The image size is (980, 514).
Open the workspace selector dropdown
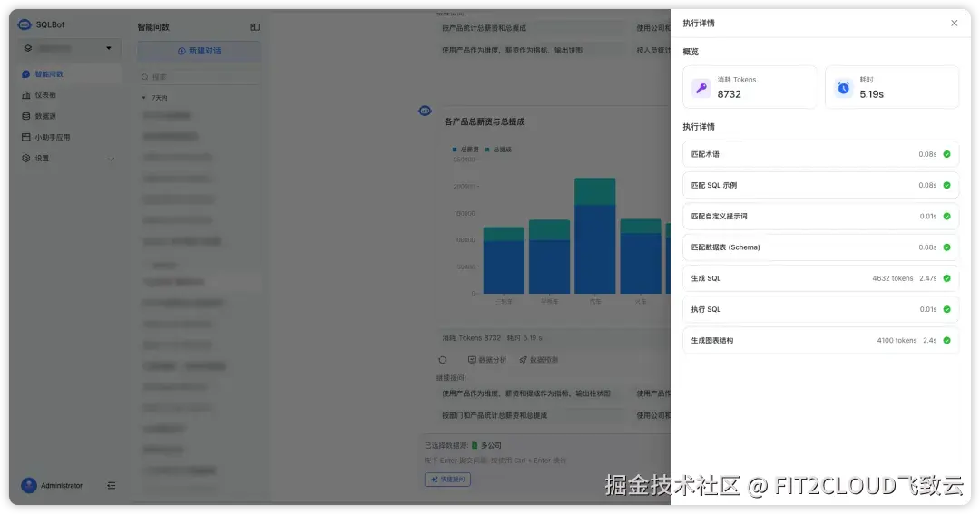click(67, 48)
